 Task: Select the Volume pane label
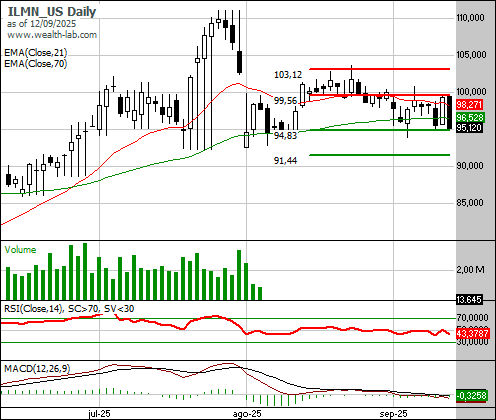[x=20, y=250]
